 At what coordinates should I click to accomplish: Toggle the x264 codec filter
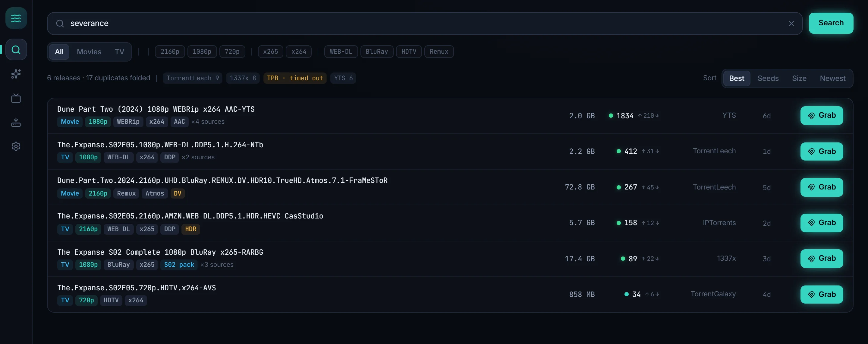coord(299,52)
